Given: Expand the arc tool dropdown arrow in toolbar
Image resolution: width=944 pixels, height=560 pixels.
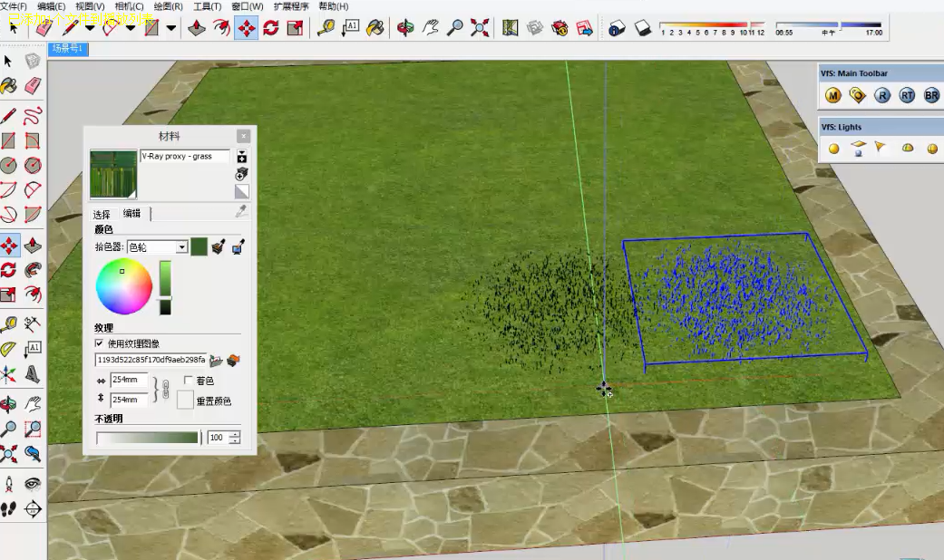Looking at the screenshot, I should 130,27.
